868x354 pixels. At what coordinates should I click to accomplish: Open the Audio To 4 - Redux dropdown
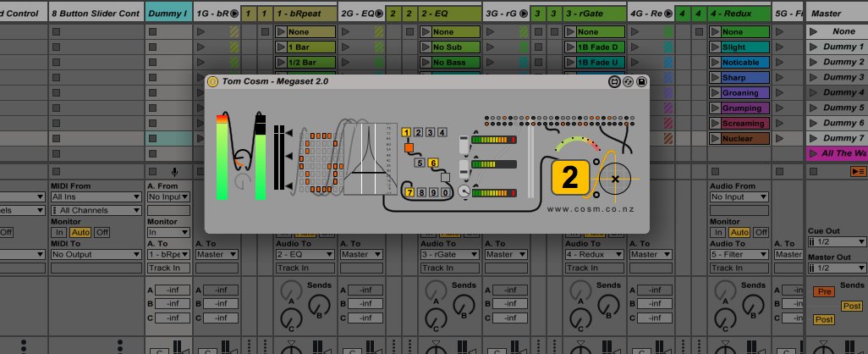click(595, 254)
